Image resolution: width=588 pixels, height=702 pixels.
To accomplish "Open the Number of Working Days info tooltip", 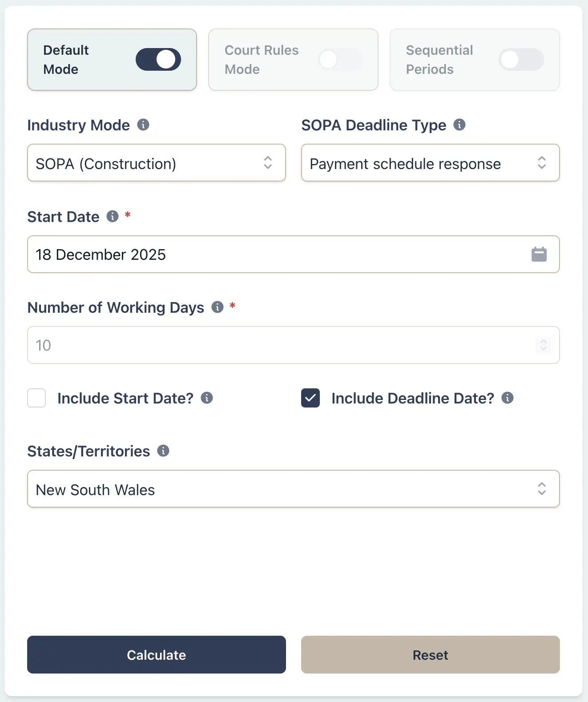I will 217,307.
